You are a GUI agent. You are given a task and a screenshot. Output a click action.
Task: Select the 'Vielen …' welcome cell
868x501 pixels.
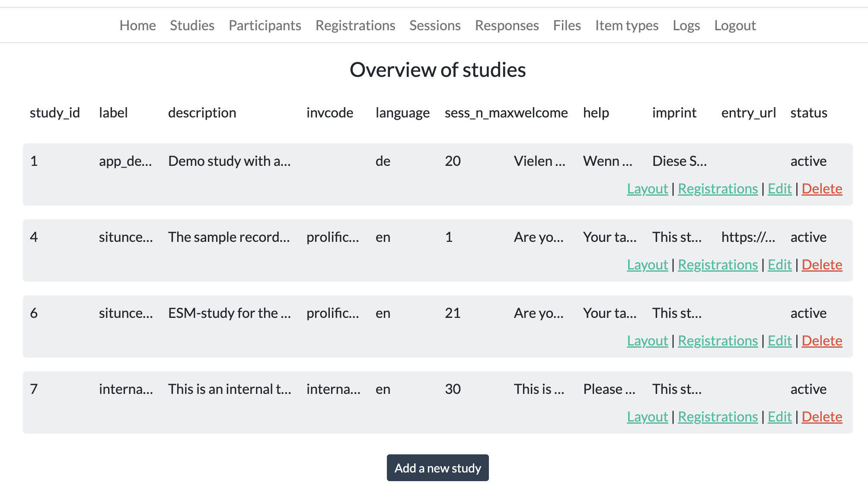[539, 161]
